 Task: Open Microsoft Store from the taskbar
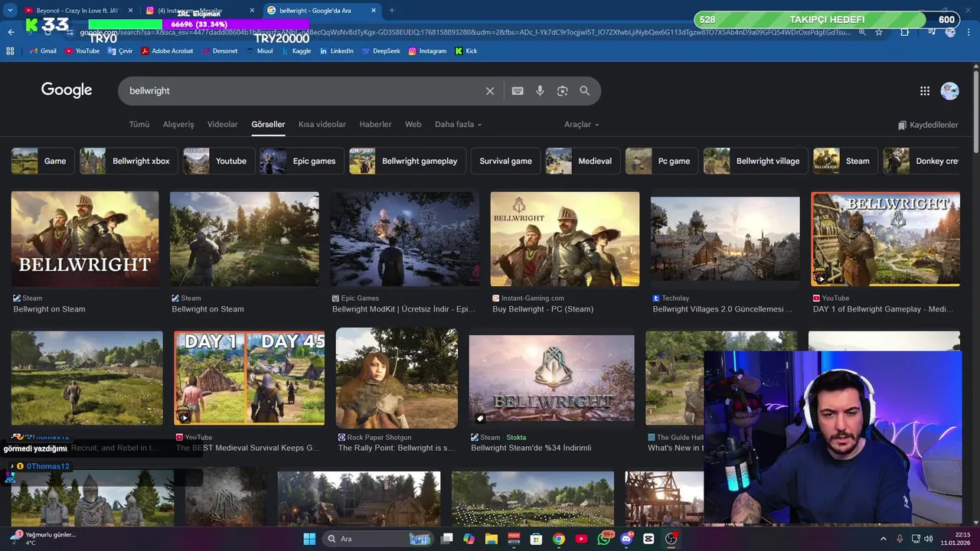(x=536, y=539)
